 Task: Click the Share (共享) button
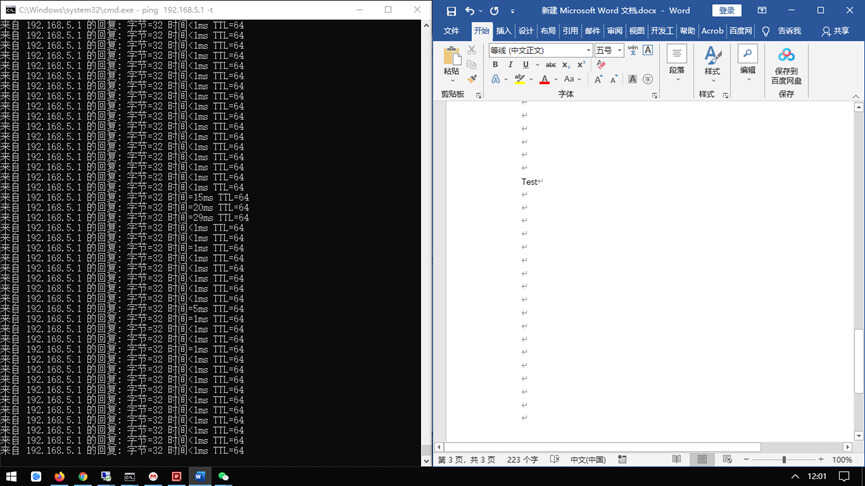(x=835, y=31)
